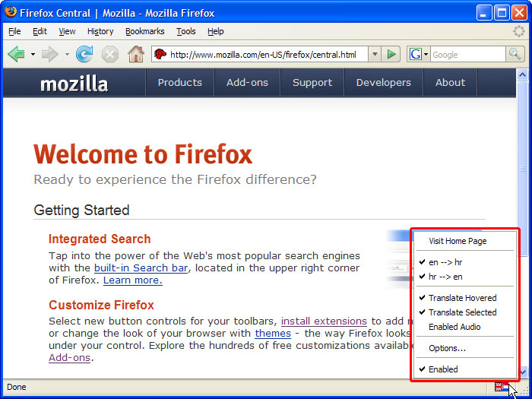The image size is (532, 399).
Task: Click the vertical scrollbar up arrow
Action: [x=523, y=74]
